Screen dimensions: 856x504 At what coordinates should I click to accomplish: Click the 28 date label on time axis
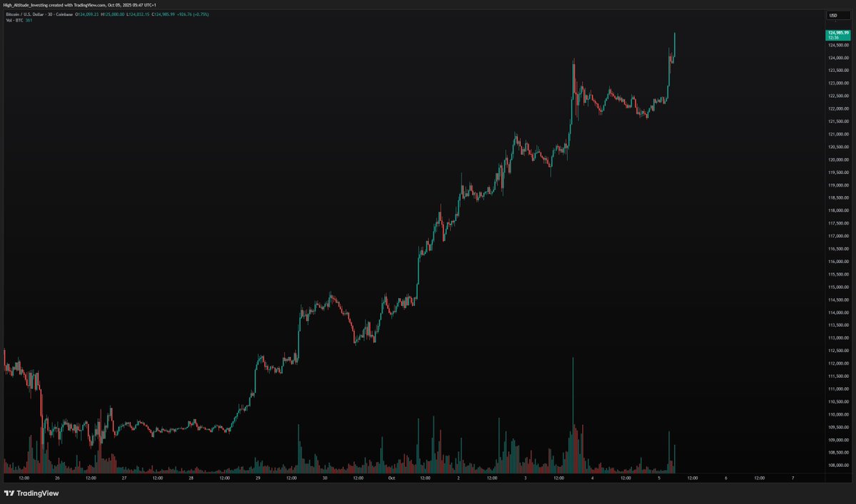(191, 478)
